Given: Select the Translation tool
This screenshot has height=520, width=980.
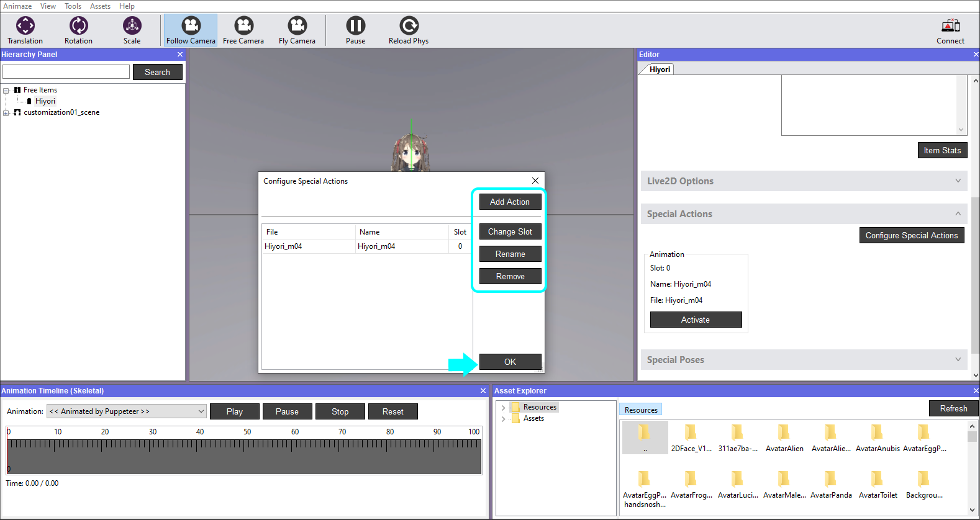Looking at the screenshot, I should [x=25, y=30].
